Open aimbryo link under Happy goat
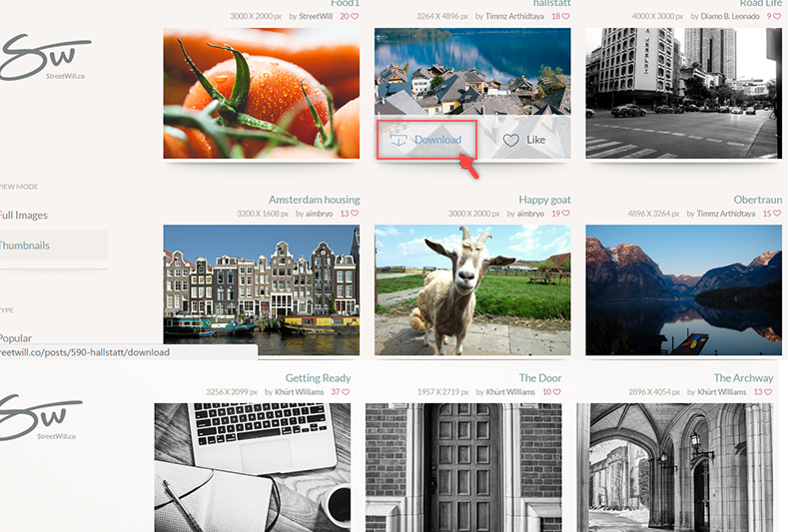This screenshot has height=532, width=799. pos(530,214)
